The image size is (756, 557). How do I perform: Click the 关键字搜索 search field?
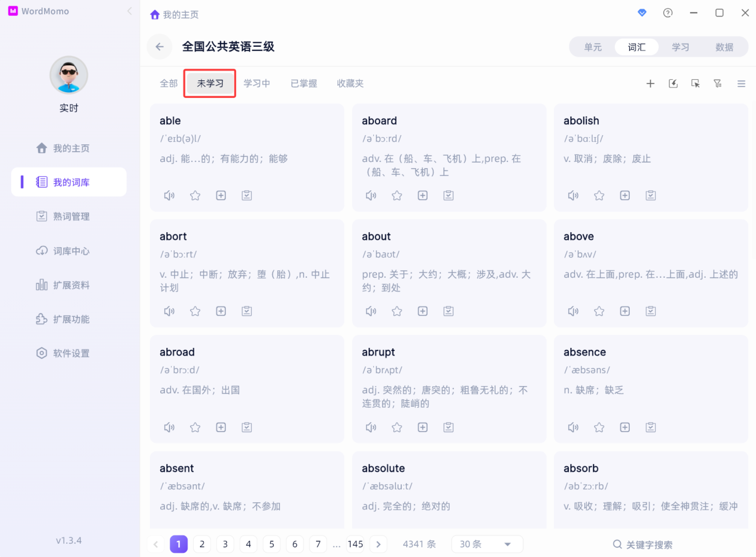(x=643, y=545)
